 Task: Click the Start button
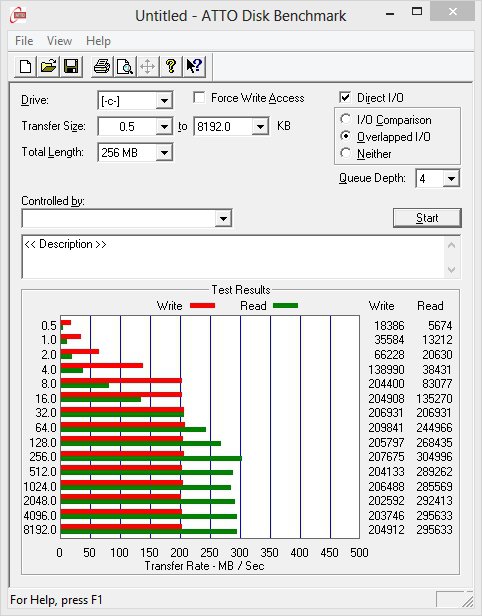427,218
